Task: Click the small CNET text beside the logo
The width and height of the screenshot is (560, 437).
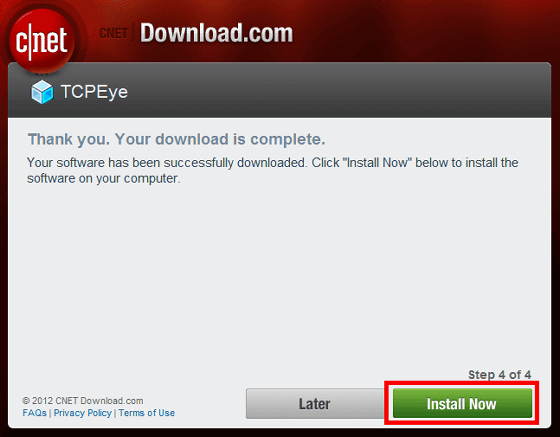Action: pyautogui.click(x=114, y=34)
